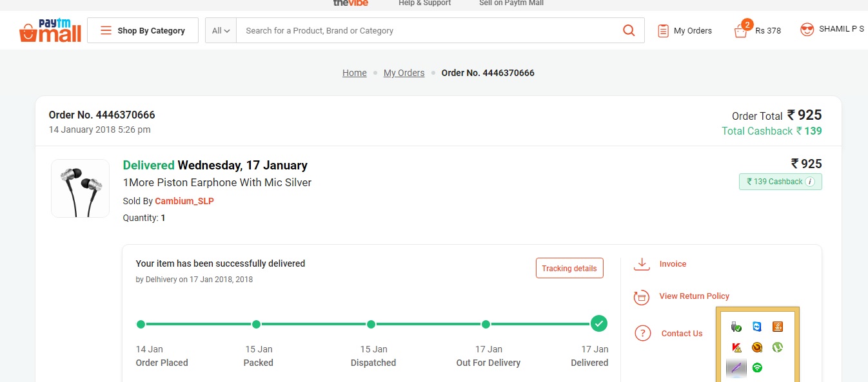Open the Shop By Category menu
Screen dimensions: 868x382
click(x=143, y=30)
